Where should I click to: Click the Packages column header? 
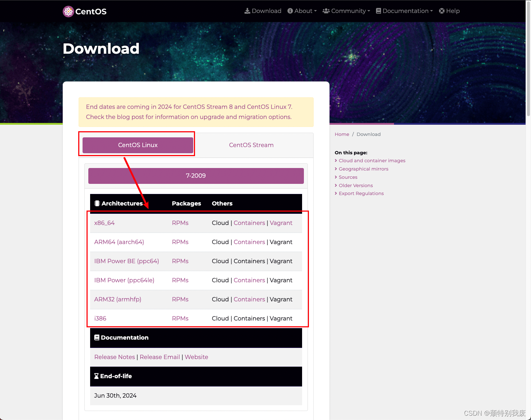click(186, 203)
